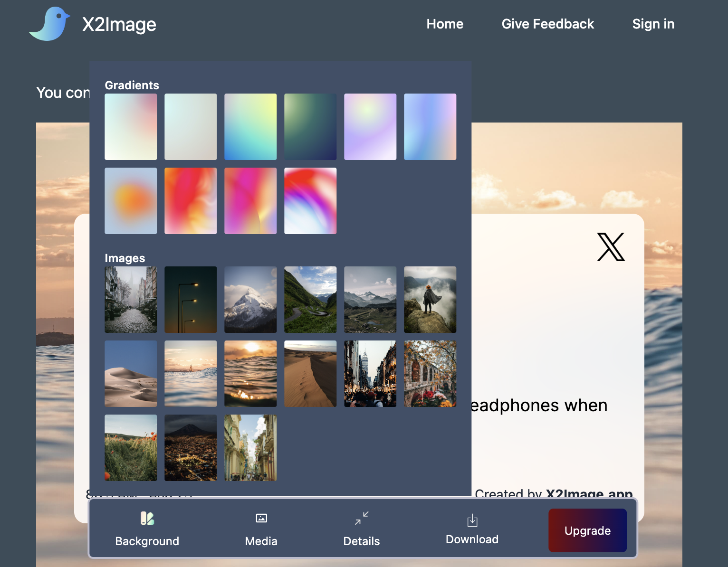This screenshot has width=728, height=567.
Task: Choose the stone arches with flowers image
Action: point(430,374)
